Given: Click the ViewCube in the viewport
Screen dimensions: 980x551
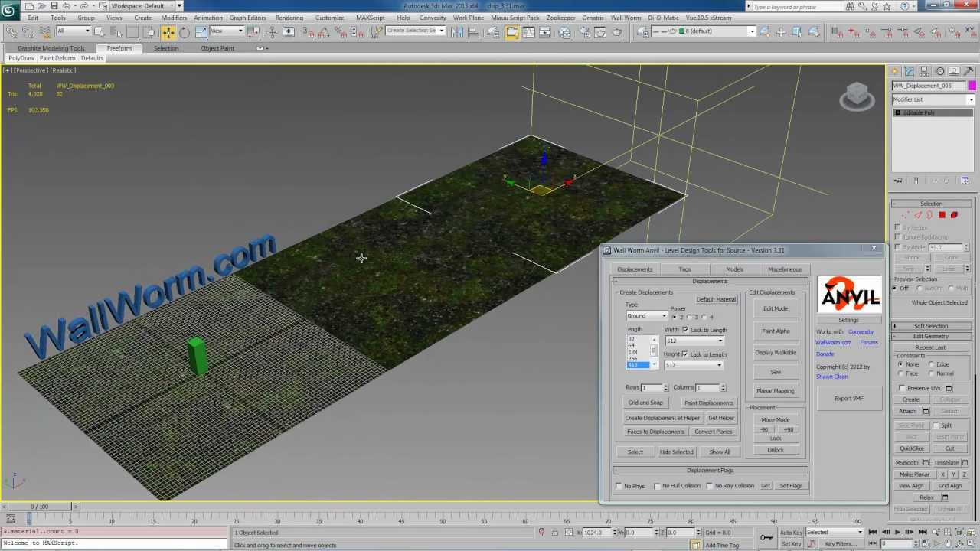Looking at the screenshot, I should click(x=856, y=96).
